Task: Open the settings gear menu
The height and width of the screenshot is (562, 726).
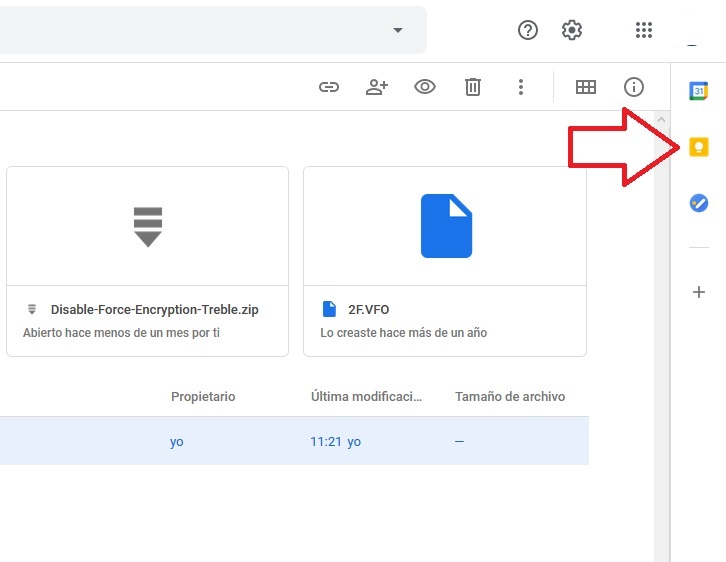Action: tap(572, 30)
